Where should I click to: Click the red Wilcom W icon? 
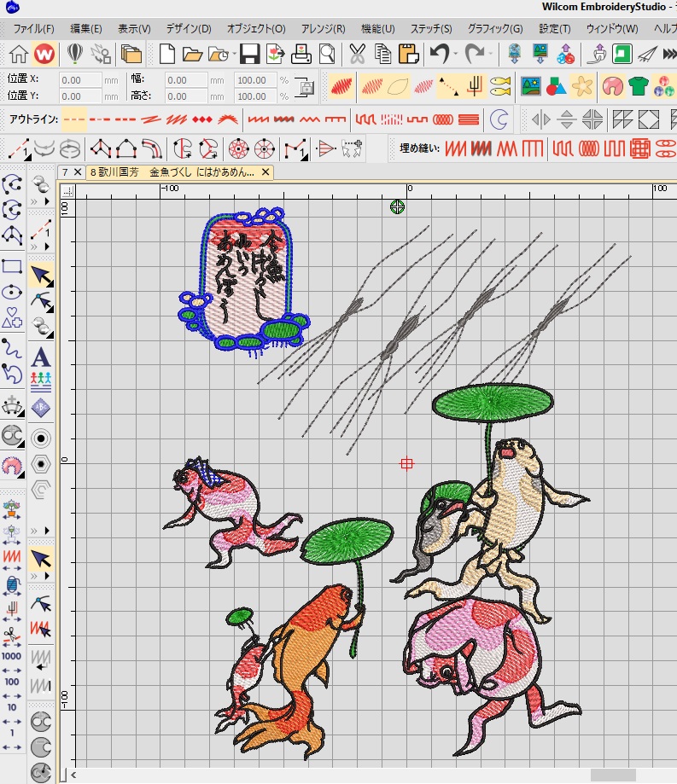point(44,54)
